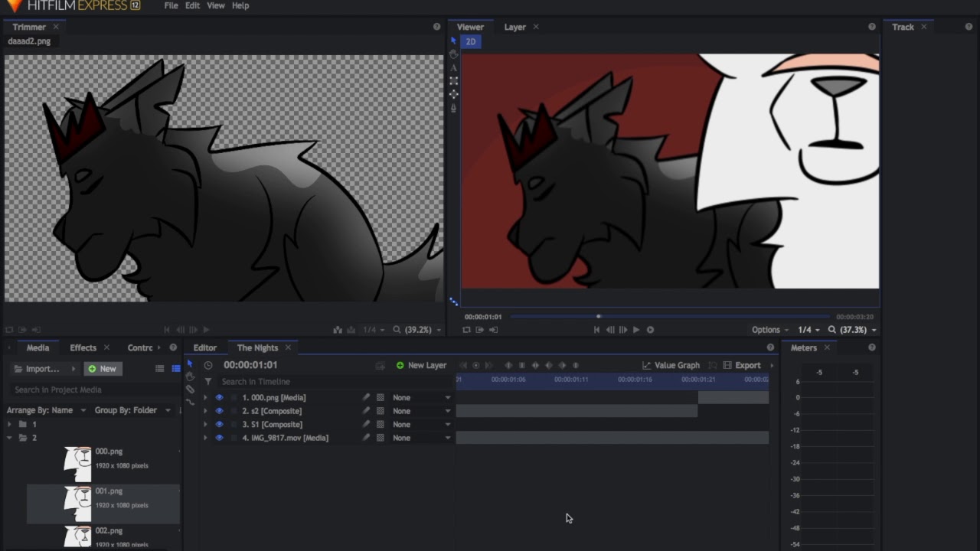The width and height of the screenshot is (980, 551).
Task: Select the Hand tool in Viewer
Action: tap(453, 54)
